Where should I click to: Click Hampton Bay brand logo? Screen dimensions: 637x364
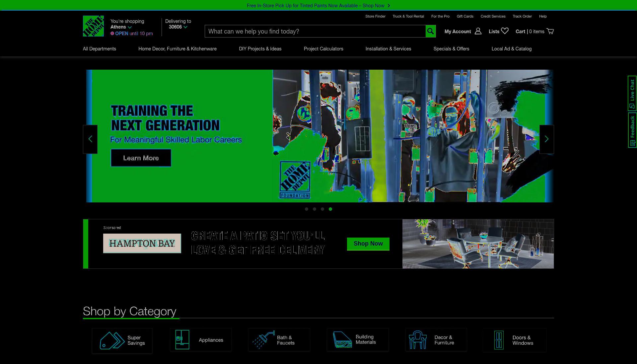click(142, 243)
